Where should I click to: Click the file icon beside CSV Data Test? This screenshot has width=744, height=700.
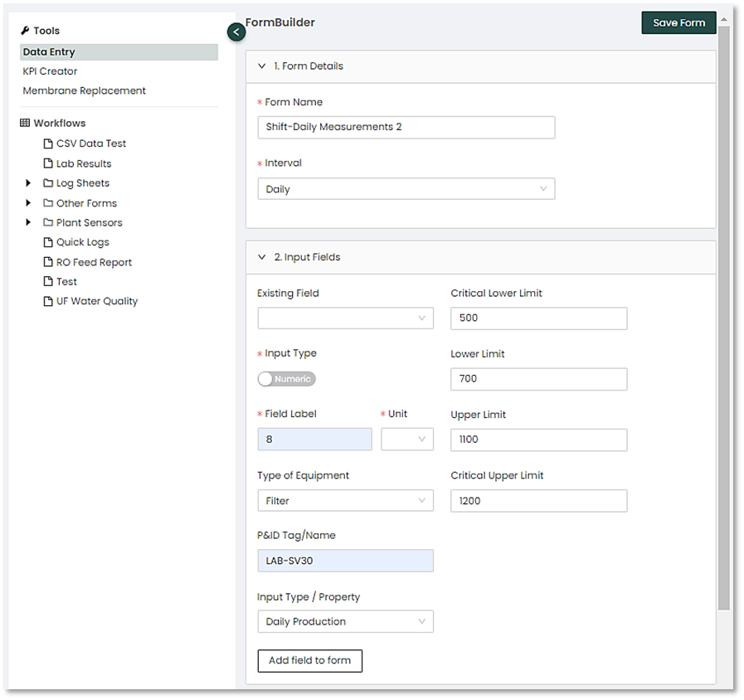48,143
